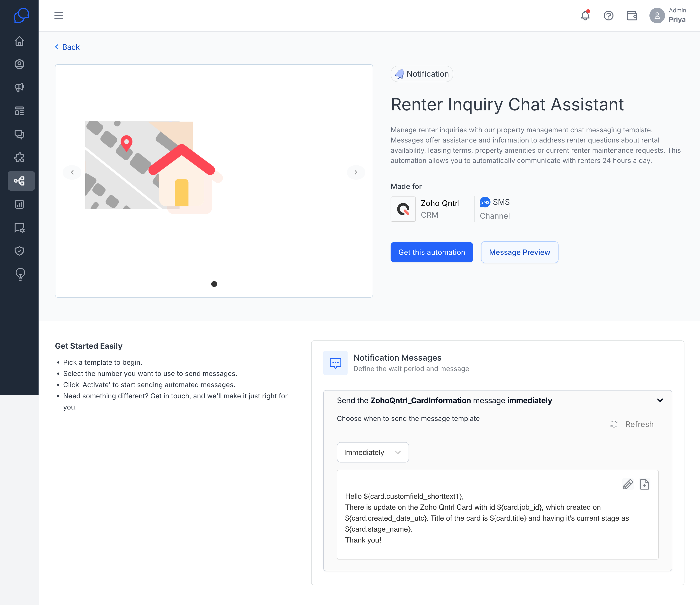
Task: Go back with the Back link
Action: [x=67, y=47]
